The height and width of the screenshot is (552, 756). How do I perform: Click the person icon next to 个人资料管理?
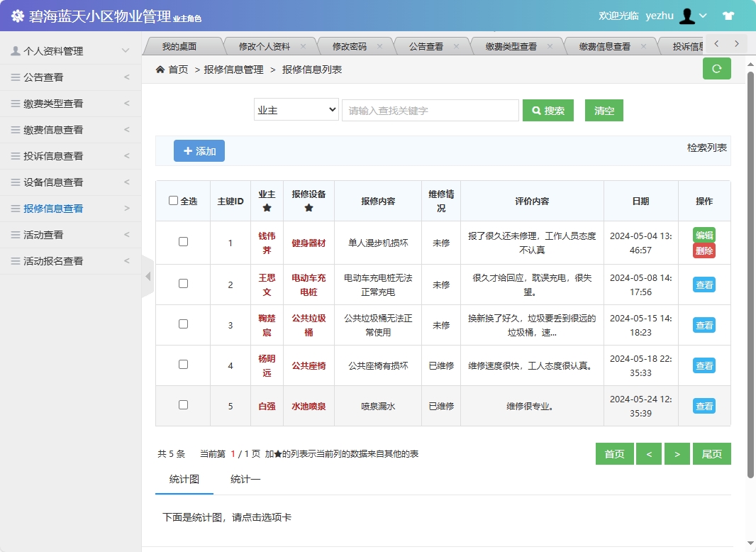point(16,50)
